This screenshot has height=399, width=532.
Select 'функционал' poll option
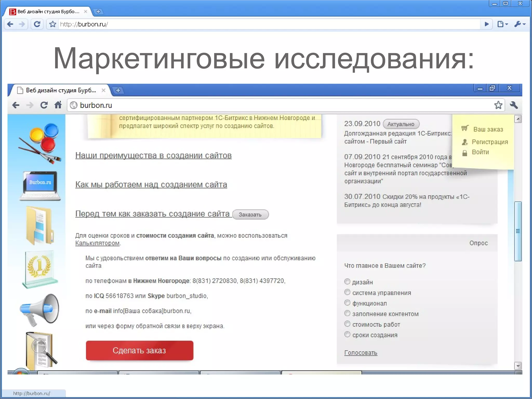click(347, 303)
